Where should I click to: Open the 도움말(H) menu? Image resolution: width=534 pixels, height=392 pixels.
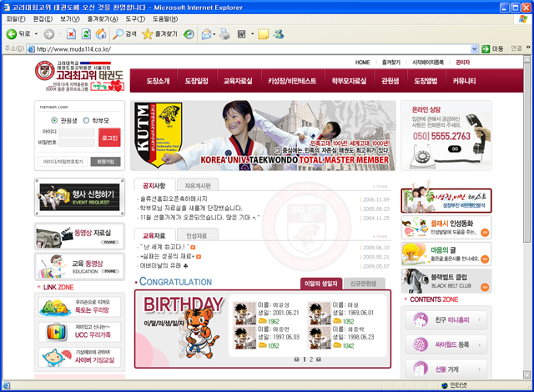click(165, 19)
